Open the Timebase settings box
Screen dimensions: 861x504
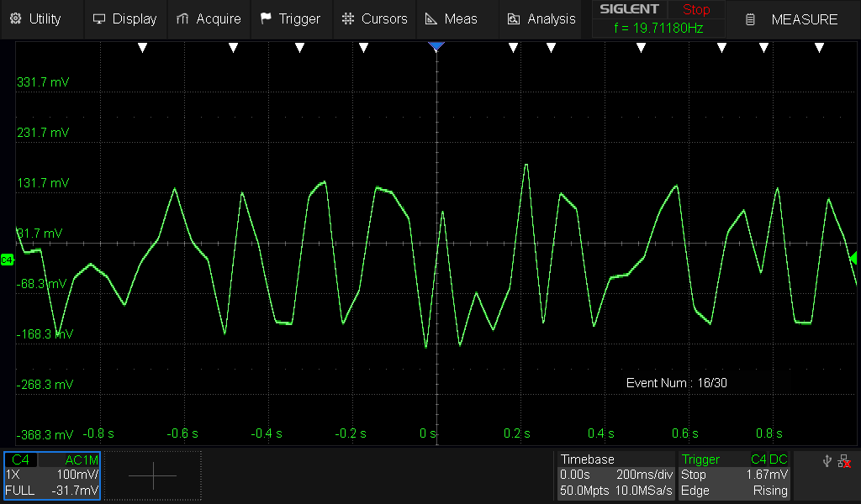point(616,475)
